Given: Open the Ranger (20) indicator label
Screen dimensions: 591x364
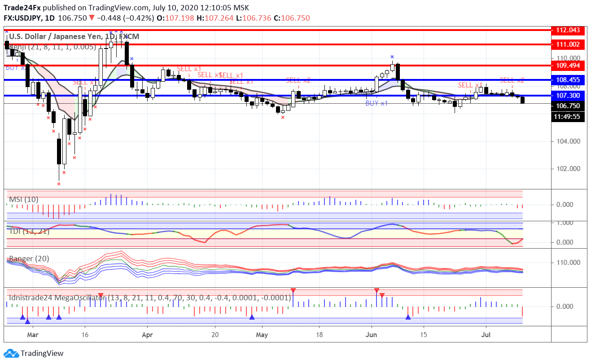Looking at the screenshot, I should click(29, 259).
